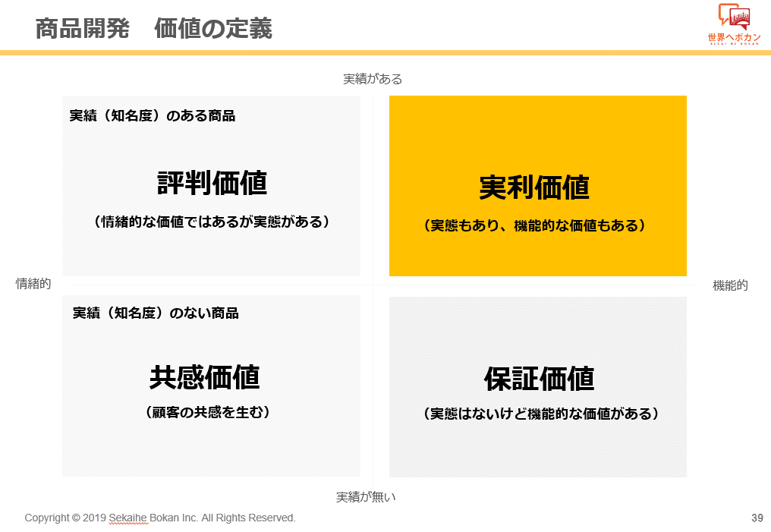771x532 pixels.
Task: Click the subtitle 情緒的な価値ではあるが実態がある
Action: 212,222
